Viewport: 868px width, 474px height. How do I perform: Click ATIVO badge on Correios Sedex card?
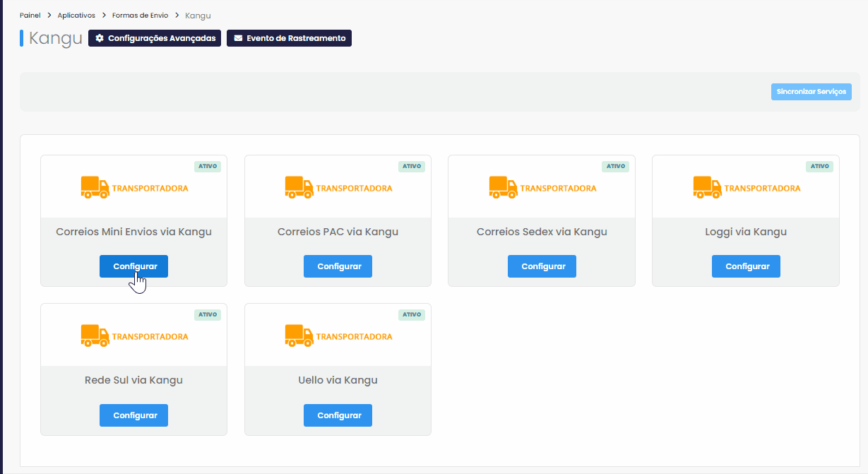click(615, 166)
